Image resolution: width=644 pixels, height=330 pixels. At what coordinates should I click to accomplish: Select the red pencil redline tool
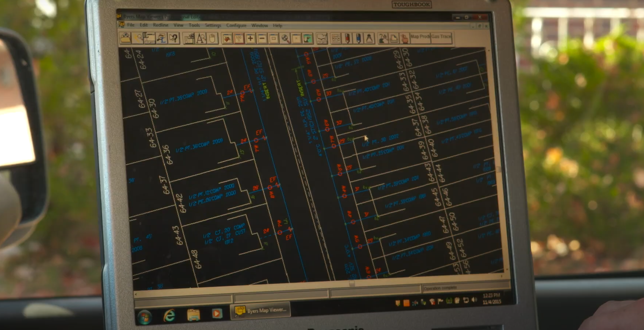[347, 38]
